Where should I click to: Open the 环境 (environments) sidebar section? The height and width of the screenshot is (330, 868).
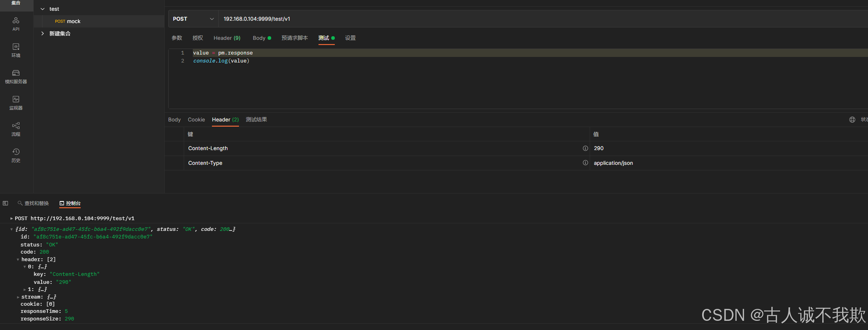(x=16, y=50)
